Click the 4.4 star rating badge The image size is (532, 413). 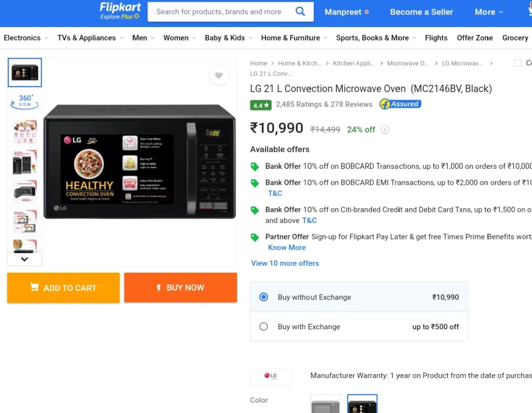(x=261, y=105)
